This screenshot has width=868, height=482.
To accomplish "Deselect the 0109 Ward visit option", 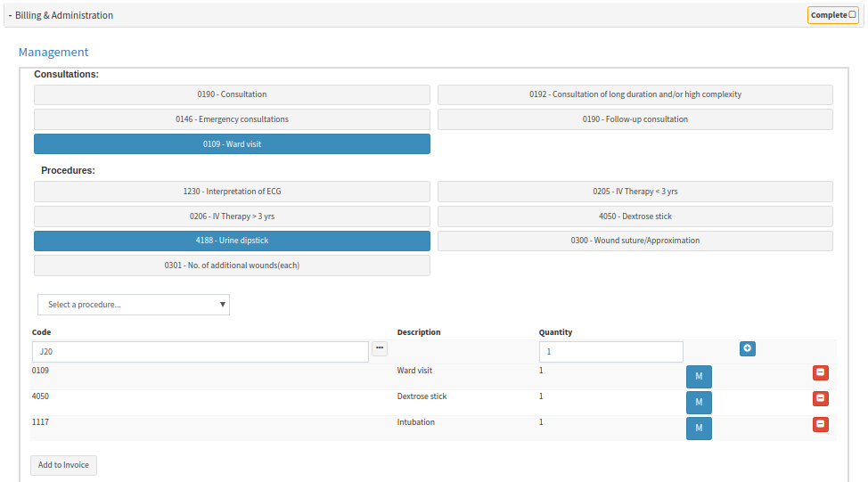I will [x=232, y=143].
